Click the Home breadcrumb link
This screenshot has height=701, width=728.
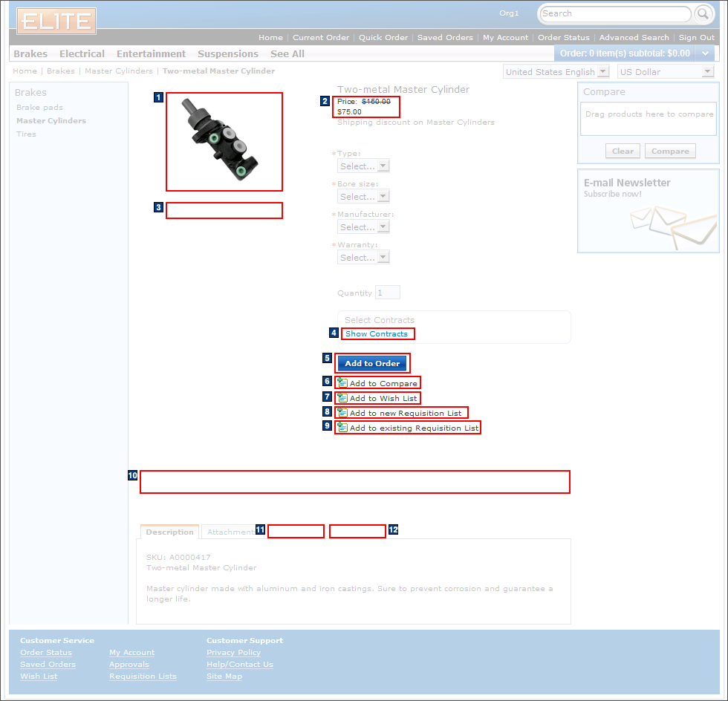point(25,71)
